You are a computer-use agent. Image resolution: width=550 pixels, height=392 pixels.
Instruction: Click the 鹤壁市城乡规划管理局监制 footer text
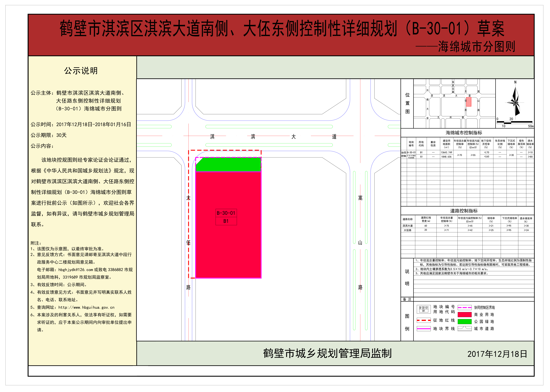(x=327, y=353)
